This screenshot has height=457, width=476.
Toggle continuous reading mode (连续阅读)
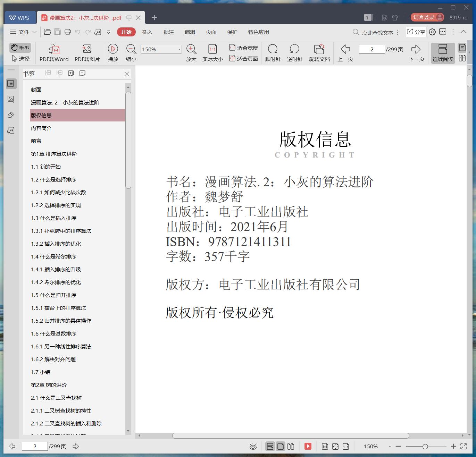[x=443, y=53]
